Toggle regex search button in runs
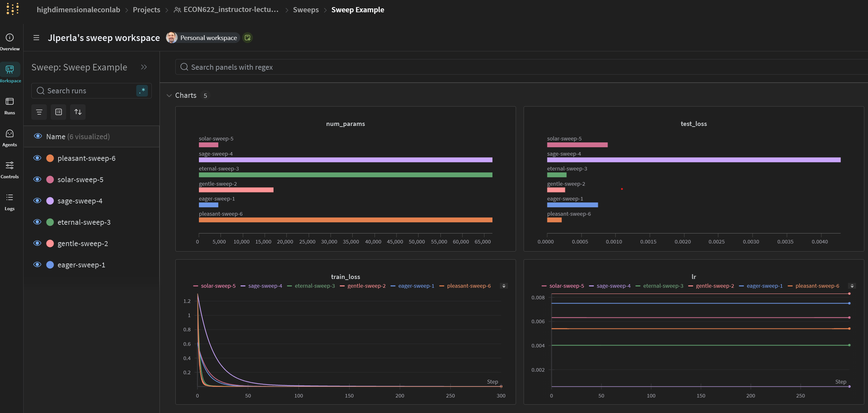This screenshot has width=868, height=413. click(x=142, y=91)
